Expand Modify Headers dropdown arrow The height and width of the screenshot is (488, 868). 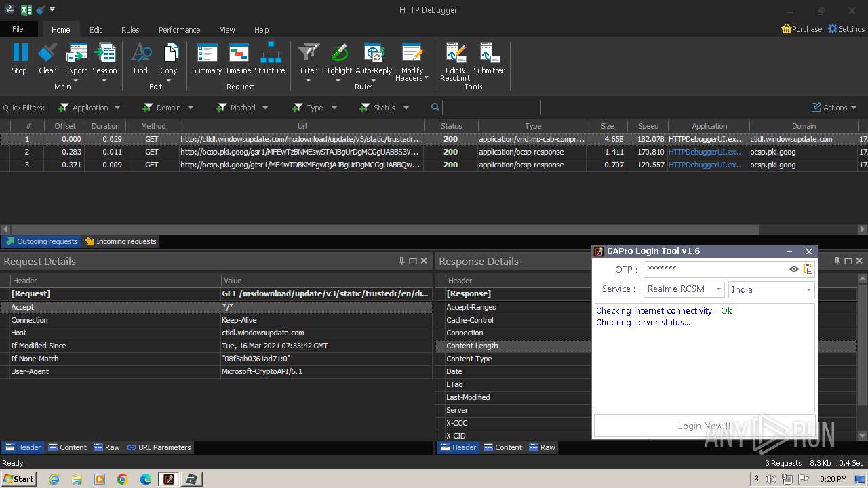(x=426, y=78)
